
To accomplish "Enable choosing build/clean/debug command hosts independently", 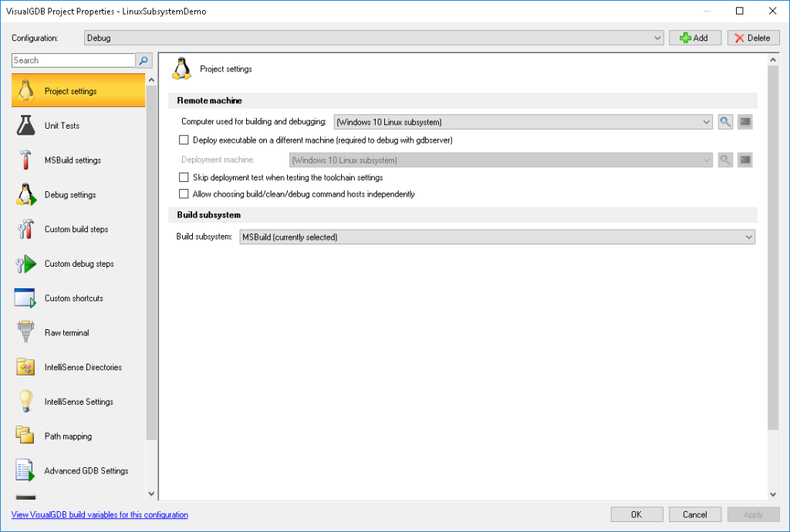I will click(x=183, y=194).
